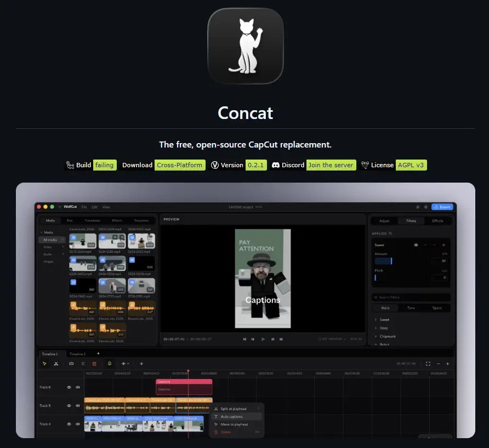Choose the scissors split tool
The height and width of the screenshot is (448, 489).
(x=56, y=364)
